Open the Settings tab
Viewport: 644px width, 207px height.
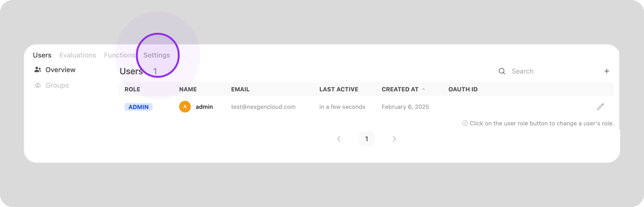pyautogui.click(x=156, y=55)
